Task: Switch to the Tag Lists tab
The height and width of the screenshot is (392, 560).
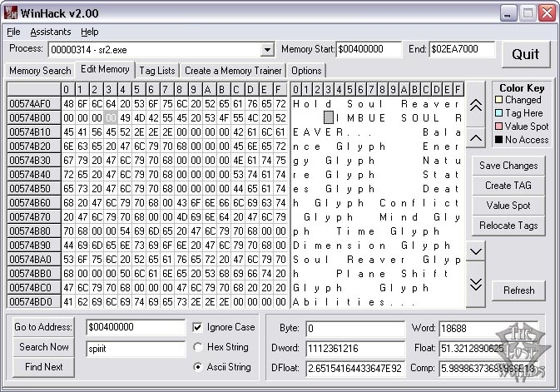Action: point(157,71)
